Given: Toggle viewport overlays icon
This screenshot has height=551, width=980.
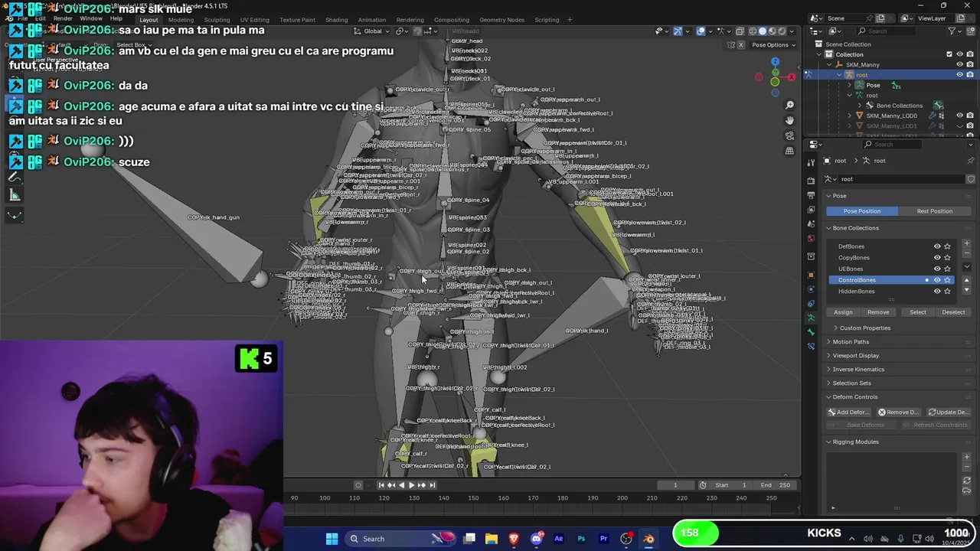Looking at the screenshot, I should (701, 31).
